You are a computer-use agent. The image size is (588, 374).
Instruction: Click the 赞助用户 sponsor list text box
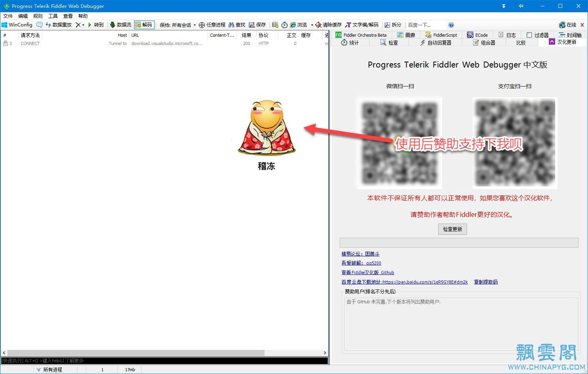(461, 324)
